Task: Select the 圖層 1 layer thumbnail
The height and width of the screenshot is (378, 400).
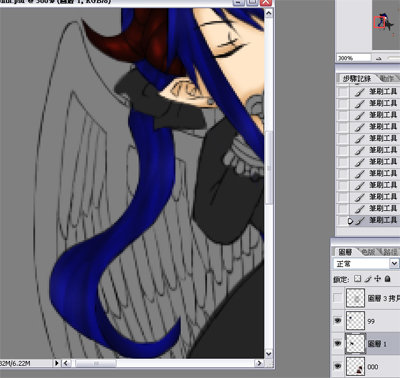Action: 355,343
